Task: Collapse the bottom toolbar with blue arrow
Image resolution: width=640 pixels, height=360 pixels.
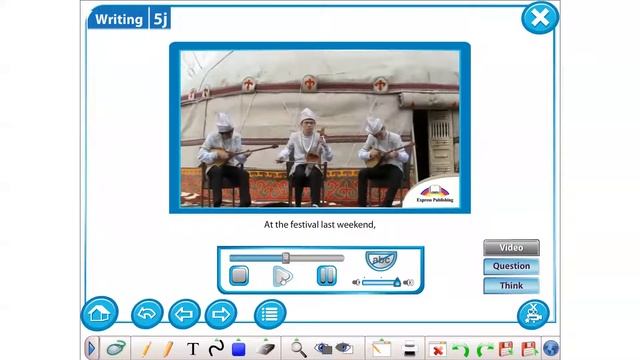Action: click(x=91, y=349)
